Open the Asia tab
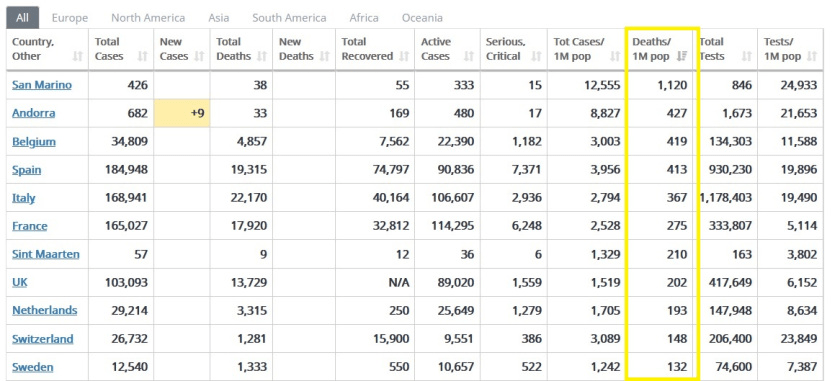Image resolution: width=840 pixels, height=381 pixels. click(219, 18)
